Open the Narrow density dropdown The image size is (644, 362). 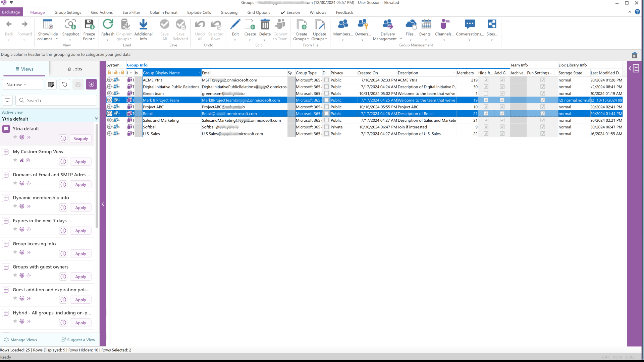tap(22, 84)
